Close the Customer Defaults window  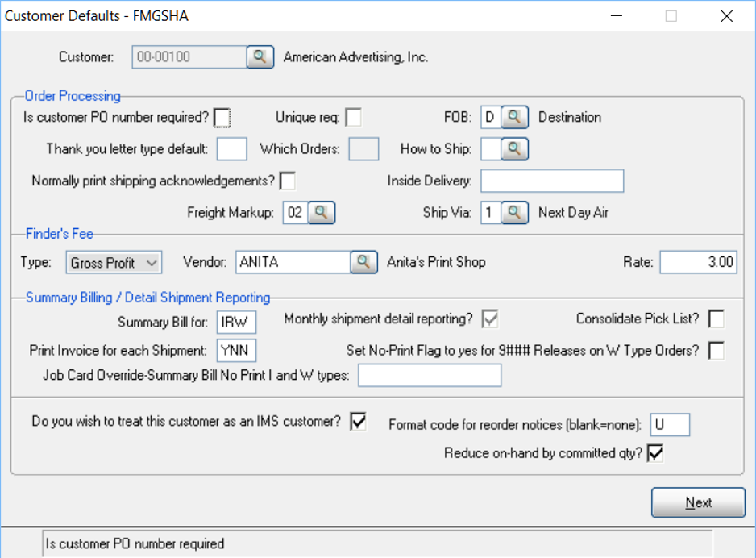[727, 16]
